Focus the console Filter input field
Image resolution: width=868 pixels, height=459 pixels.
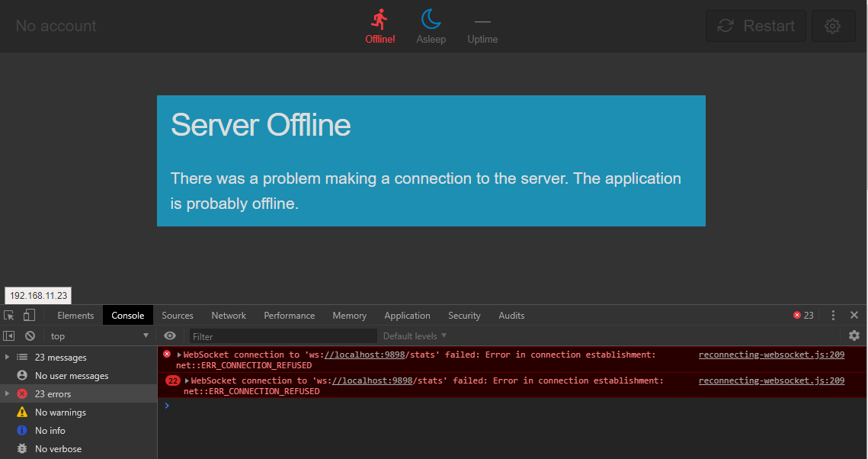283,336
